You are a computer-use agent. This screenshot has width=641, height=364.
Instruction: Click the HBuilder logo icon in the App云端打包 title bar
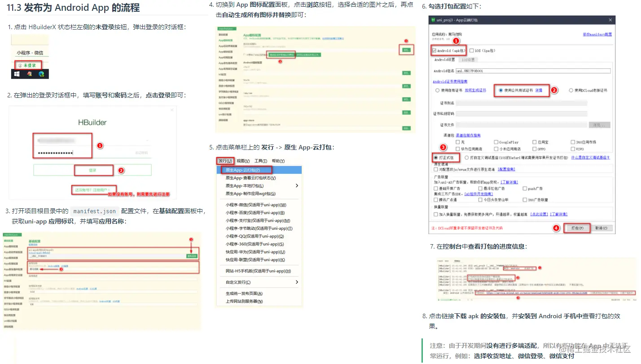[432, 20]
